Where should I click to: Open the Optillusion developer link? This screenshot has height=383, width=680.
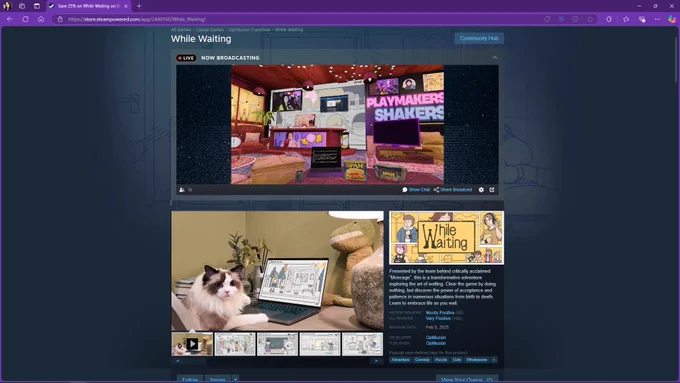click(435, 337)
